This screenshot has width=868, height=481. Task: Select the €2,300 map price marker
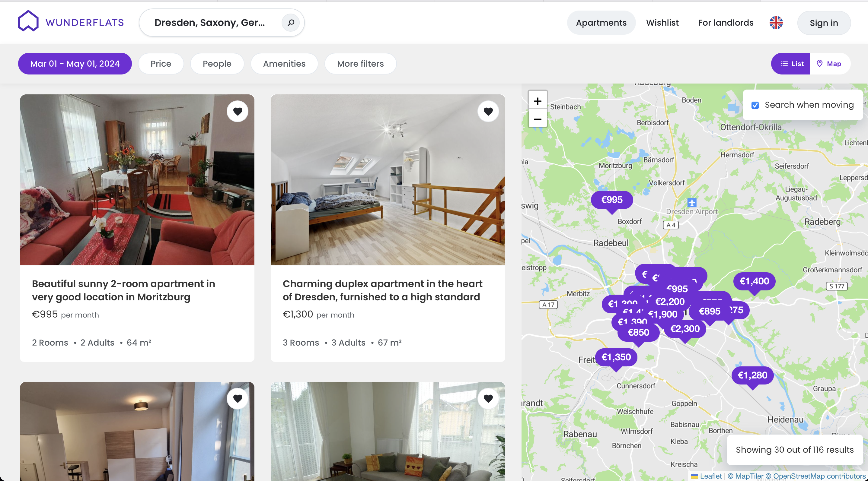coord(685,329)
